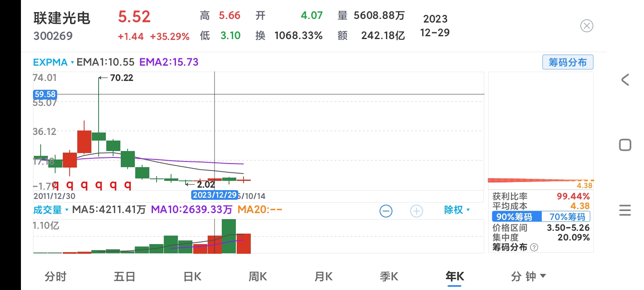Tap the amount value 242.18亿
644x290 pixels.
[383, 36]
